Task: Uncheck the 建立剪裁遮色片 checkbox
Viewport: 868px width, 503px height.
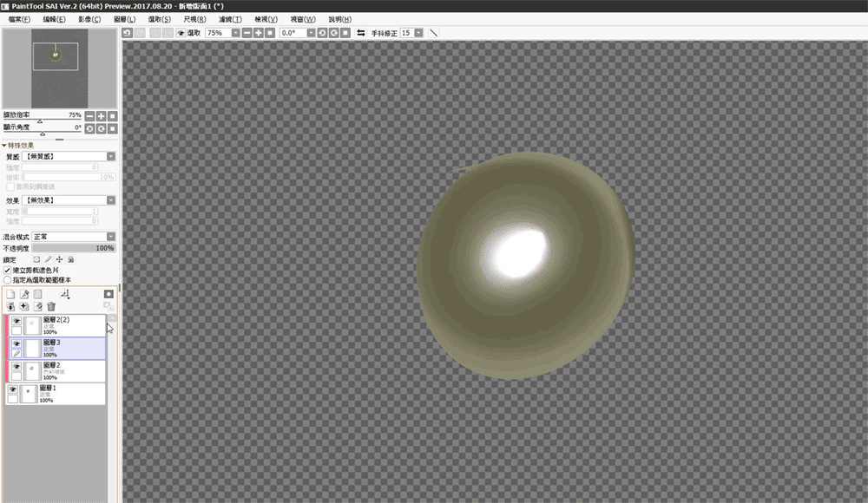Action: click(8, 271)
